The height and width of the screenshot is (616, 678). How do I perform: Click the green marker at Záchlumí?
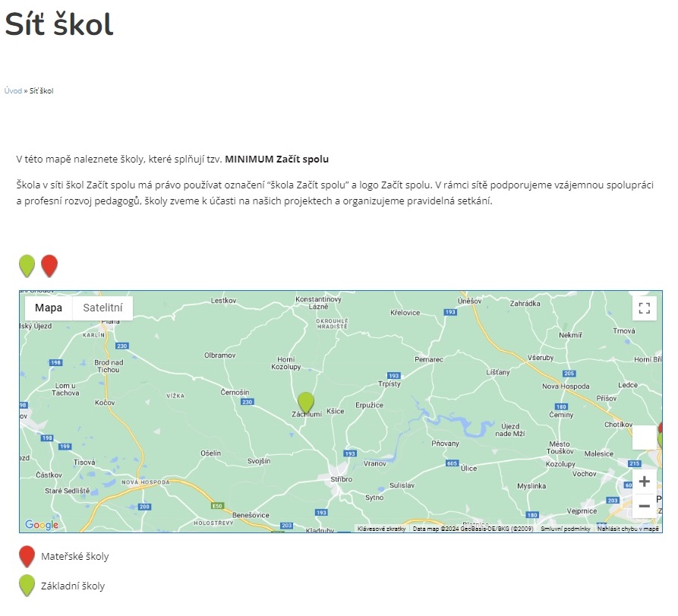[x=306, y=402]
